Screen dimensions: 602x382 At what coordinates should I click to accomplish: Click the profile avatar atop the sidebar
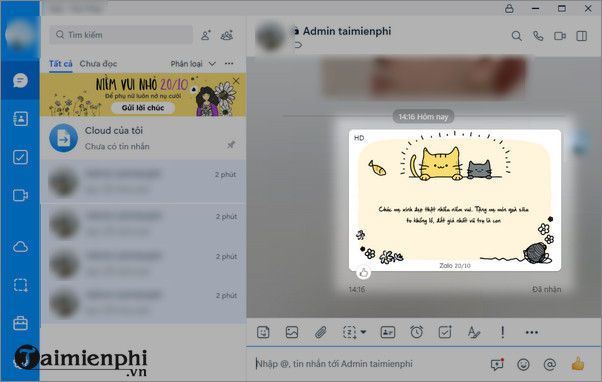click(x=19, y=35)
